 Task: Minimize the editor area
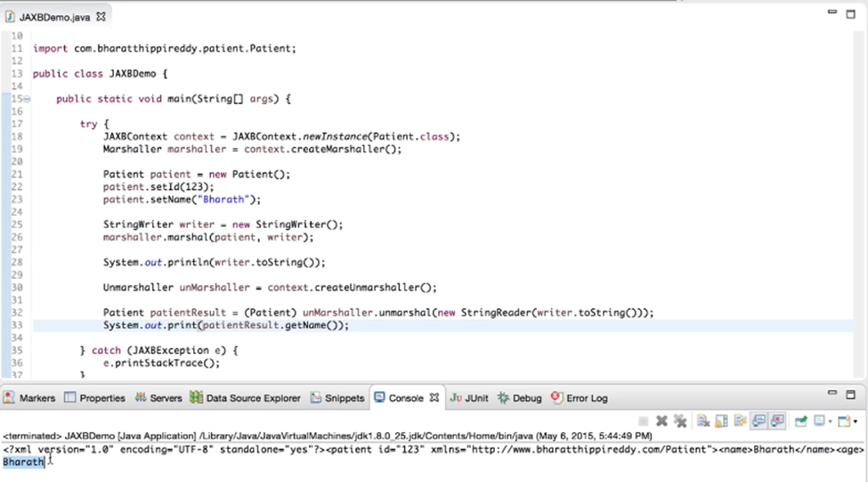(x=834, y=13)
